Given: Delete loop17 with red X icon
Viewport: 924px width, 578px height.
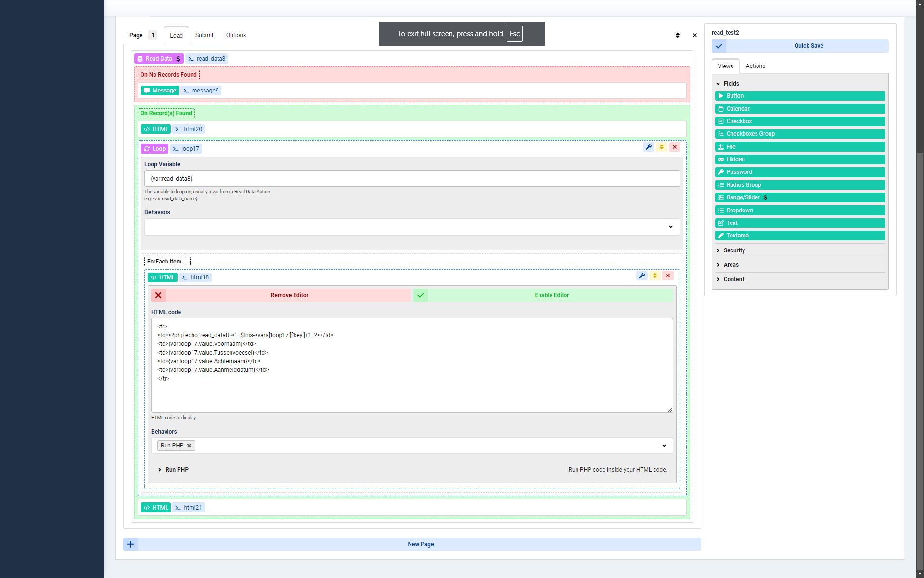Looking at the screenshot, I should pyautogui.click(x=674, y=147).
